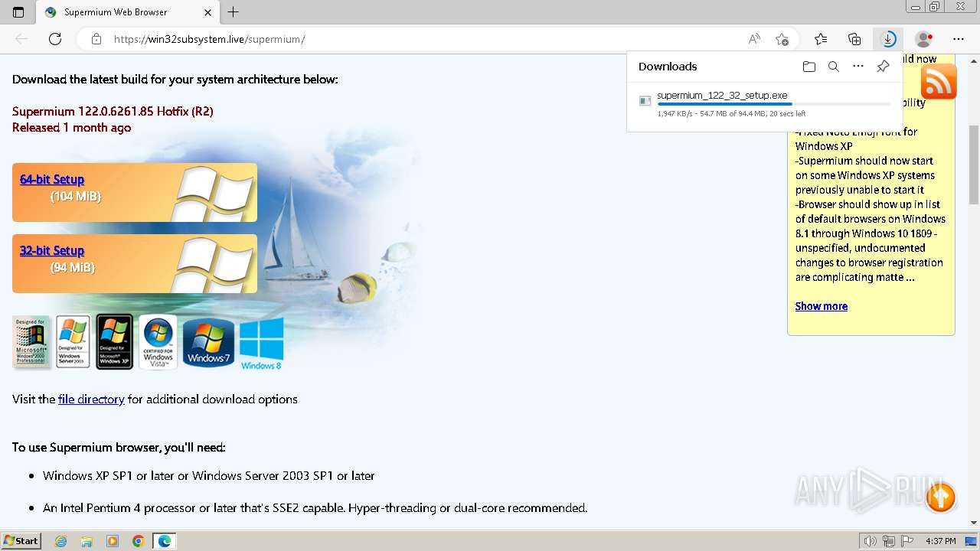This screenshot has width=980, height=551.
Task: Open the Windows Start menu
Action: tap(21, 540)
